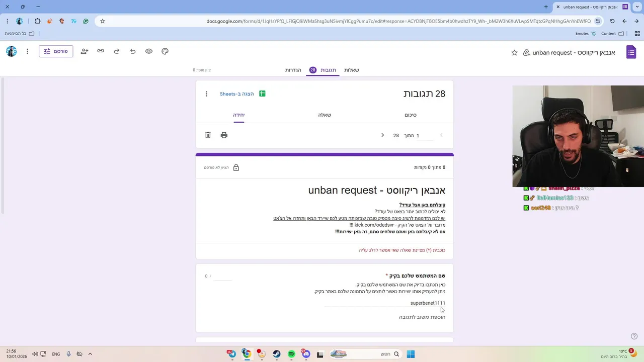Reload the page
Image resolution: width=644 pixels, height=362 pixels.
click(x=612, y=21)
